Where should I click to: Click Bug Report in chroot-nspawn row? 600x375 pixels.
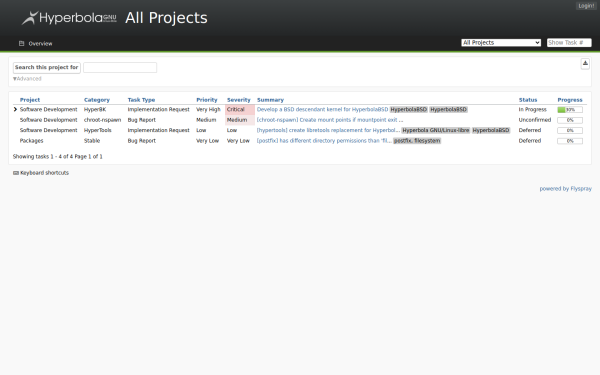(x=142, y=120)
